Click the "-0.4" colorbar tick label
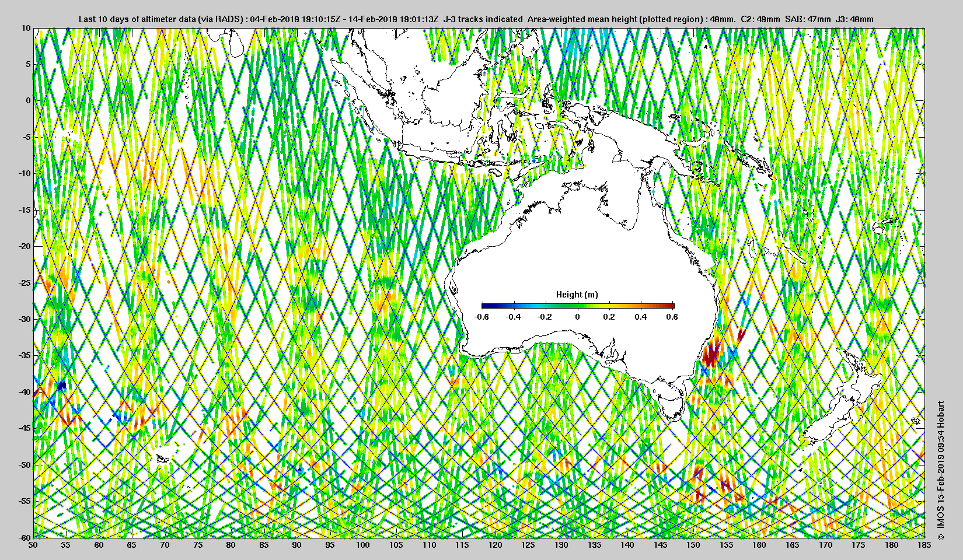The width and height of the screenshot is (963, 560). coord(514,317)
